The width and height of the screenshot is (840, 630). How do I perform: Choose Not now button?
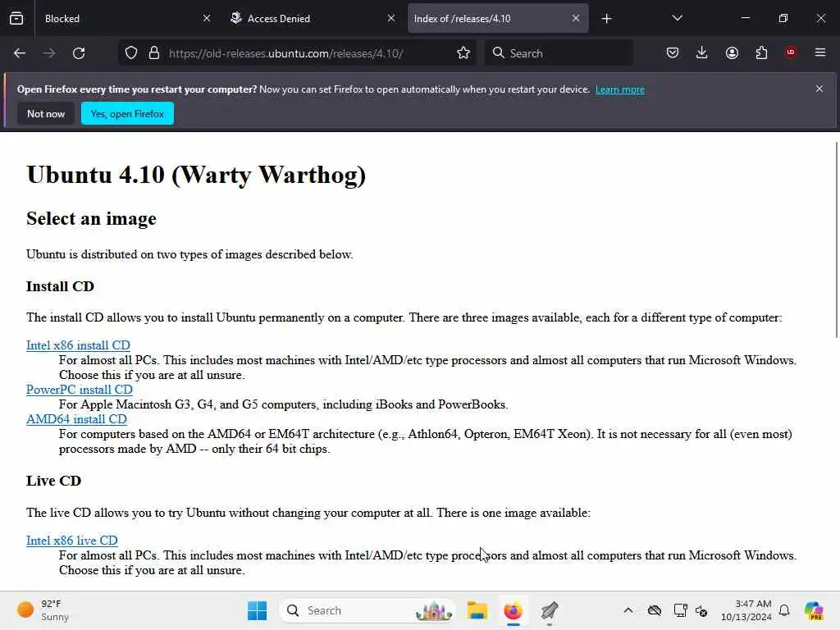tap(46, 113)
